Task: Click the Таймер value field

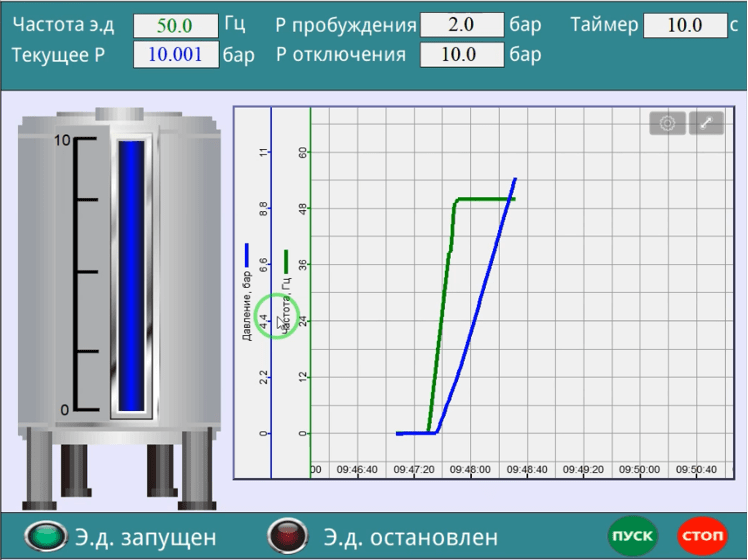Action: point(684,25)
